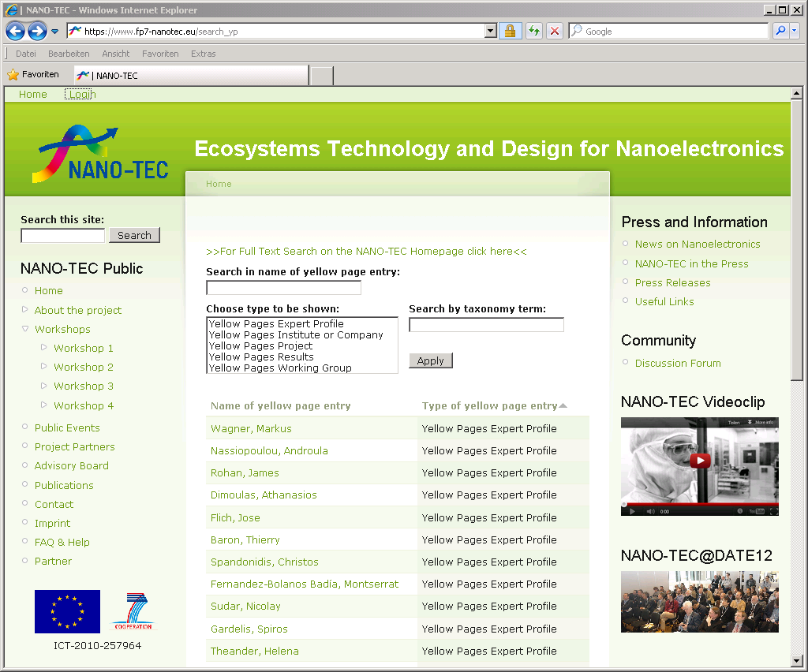Select Yellow Pages Project in type list

click(x=260, y=346)
